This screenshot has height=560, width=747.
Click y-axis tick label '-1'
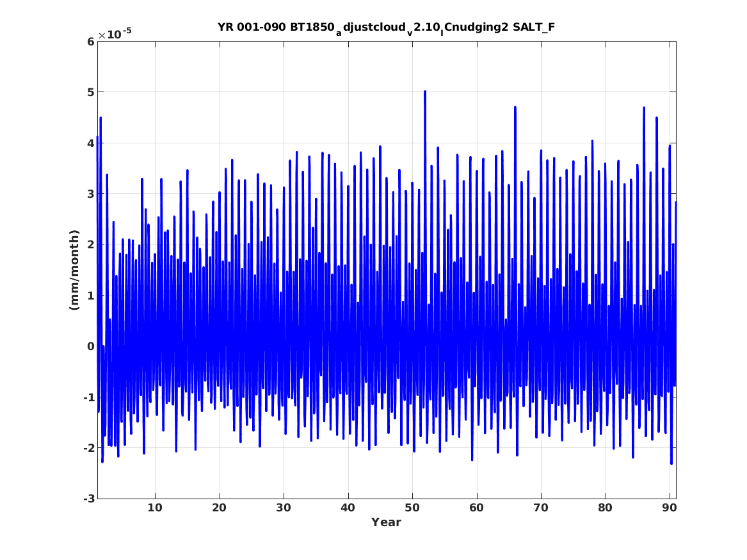(x=88, y=397)
